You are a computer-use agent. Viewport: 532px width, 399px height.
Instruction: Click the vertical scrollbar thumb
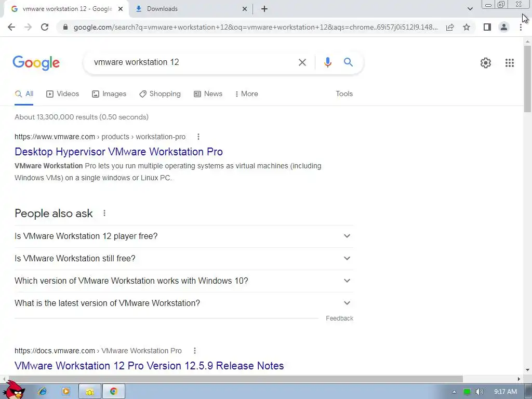point(527,79)
